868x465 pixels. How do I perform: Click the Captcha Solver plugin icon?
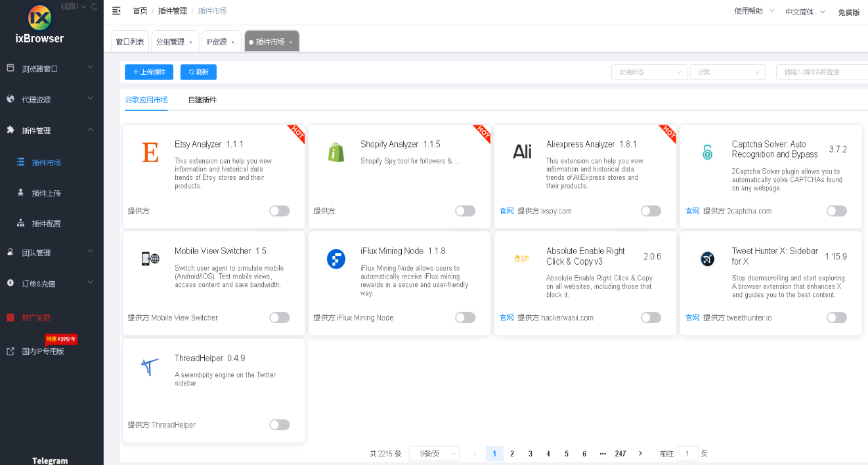coord(707,152)
